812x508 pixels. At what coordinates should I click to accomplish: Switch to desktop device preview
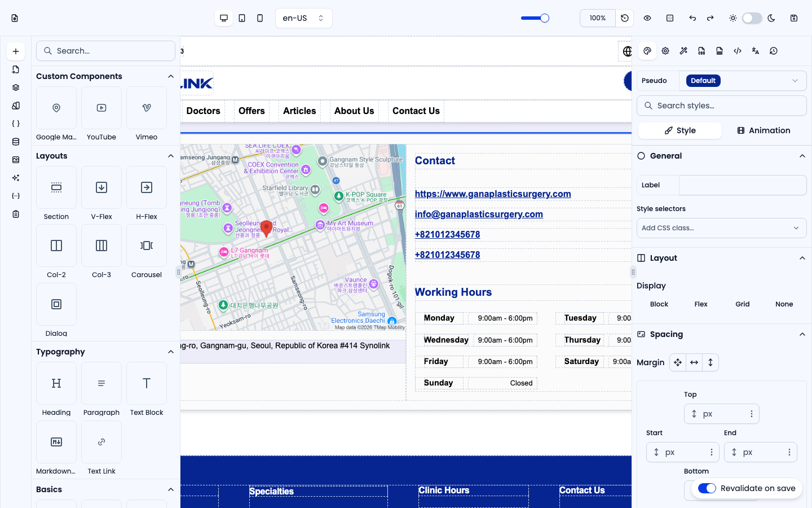(x=224, y=18)
